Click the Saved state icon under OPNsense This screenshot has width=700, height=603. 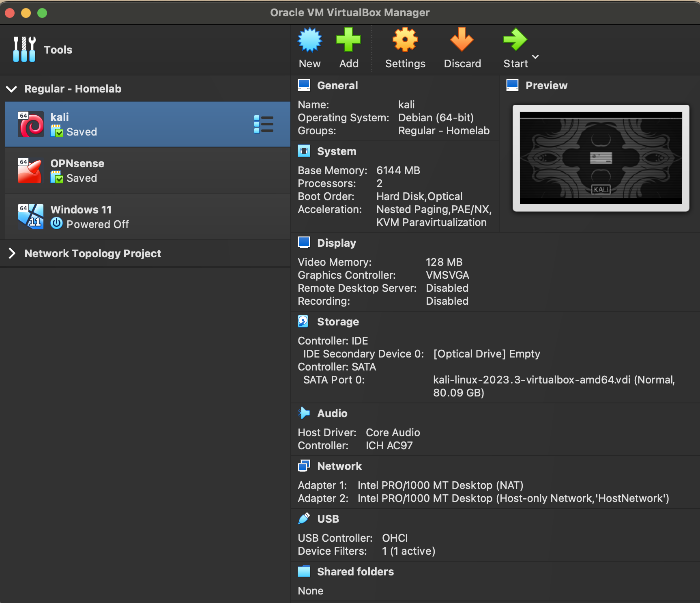[x=57, y=178]
